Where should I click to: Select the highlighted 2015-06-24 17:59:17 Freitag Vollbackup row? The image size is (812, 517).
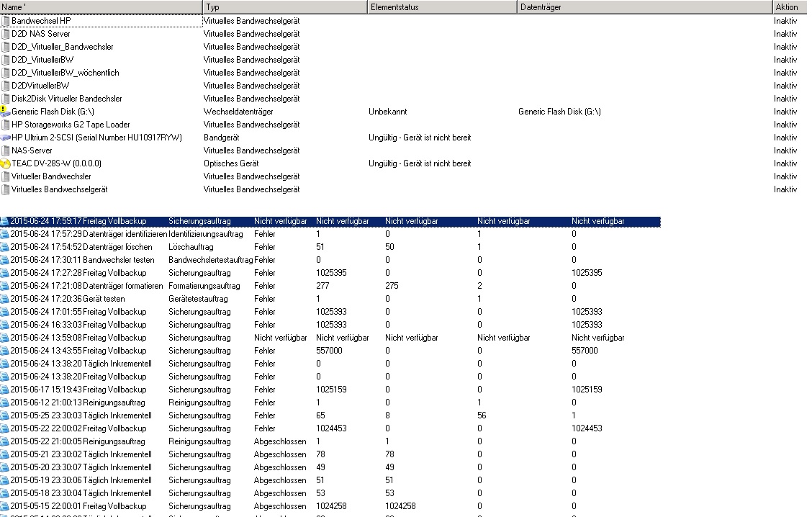pos(330,221)
